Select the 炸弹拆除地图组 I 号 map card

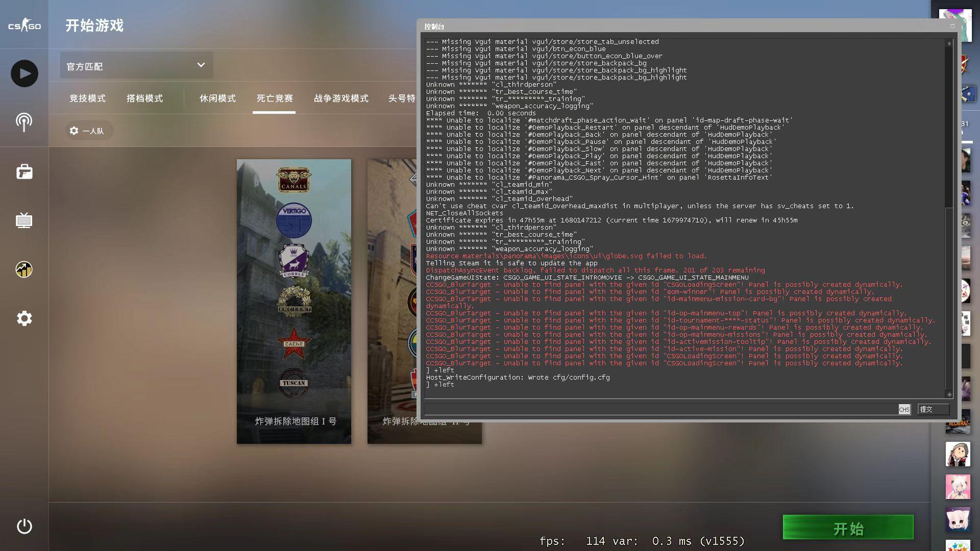294,301
